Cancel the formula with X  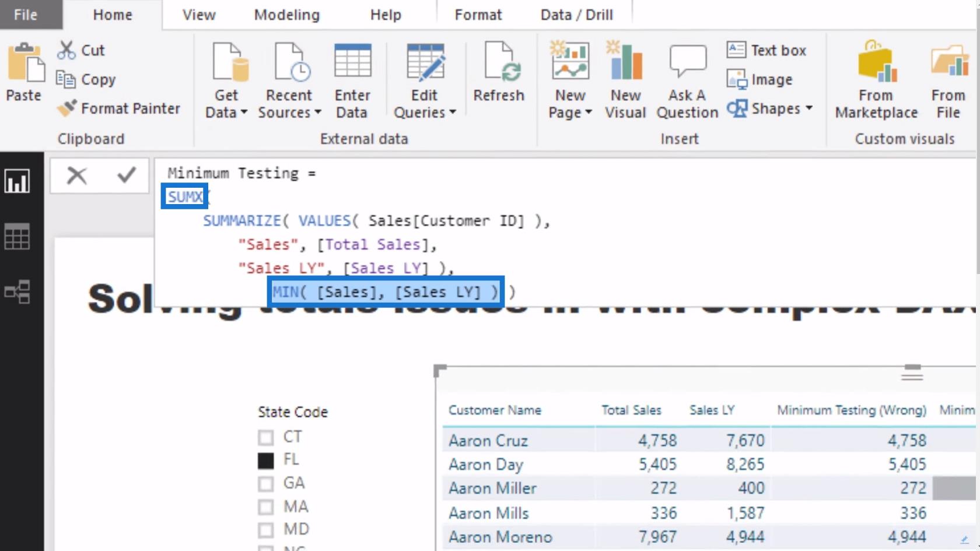click(x=76, y=175)
